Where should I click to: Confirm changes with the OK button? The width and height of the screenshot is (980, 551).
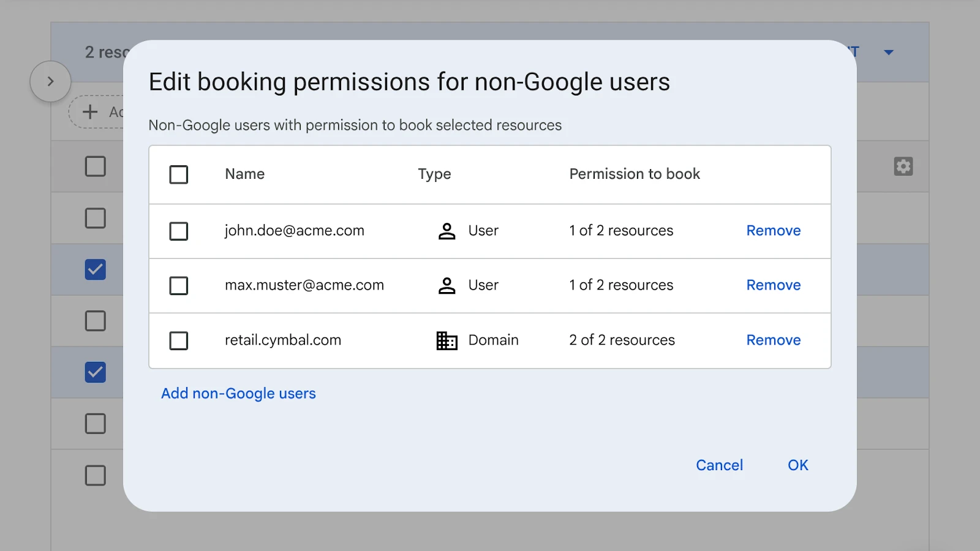tap(797, 465)
